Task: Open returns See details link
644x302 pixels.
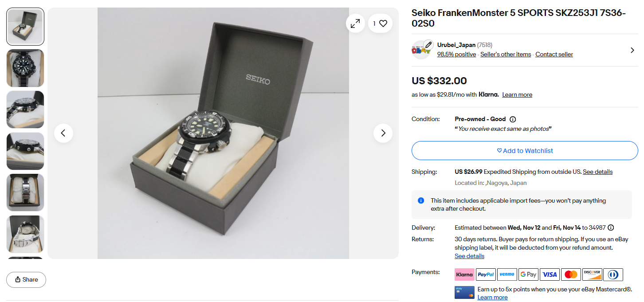Action: coord(469,256)
